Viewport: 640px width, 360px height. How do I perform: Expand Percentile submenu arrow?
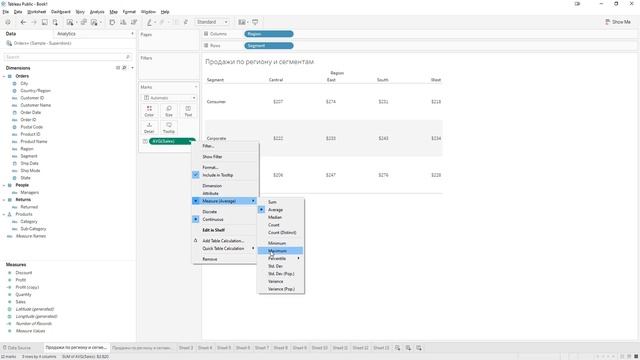298,258
